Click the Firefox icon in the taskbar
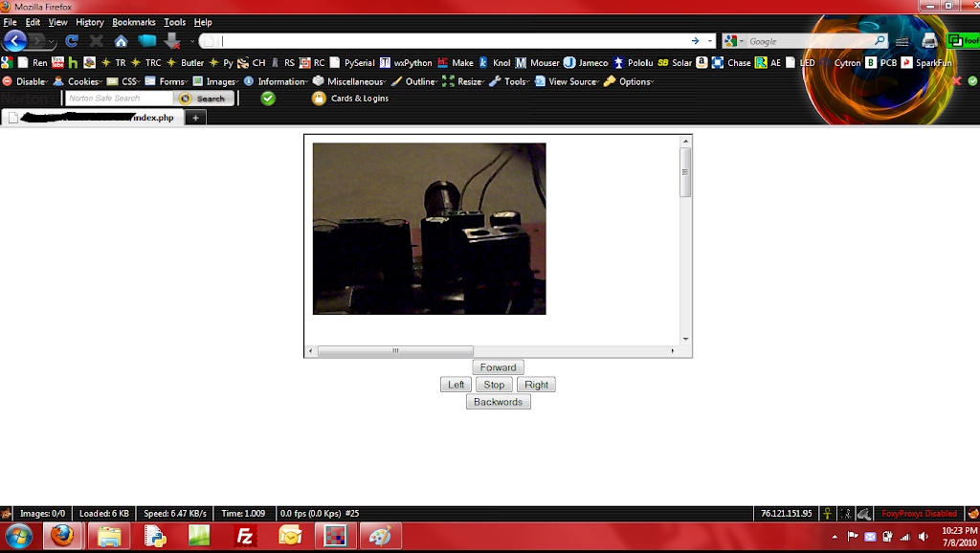Image resolution: width=980 pixels, height=553 pixels. tap(62, 536)
